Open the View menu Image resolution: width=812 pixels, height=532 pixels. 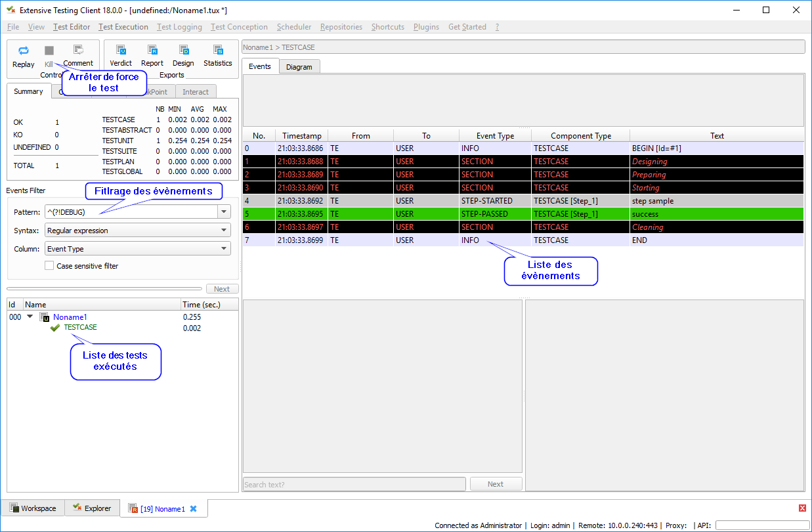pos(37,27)
